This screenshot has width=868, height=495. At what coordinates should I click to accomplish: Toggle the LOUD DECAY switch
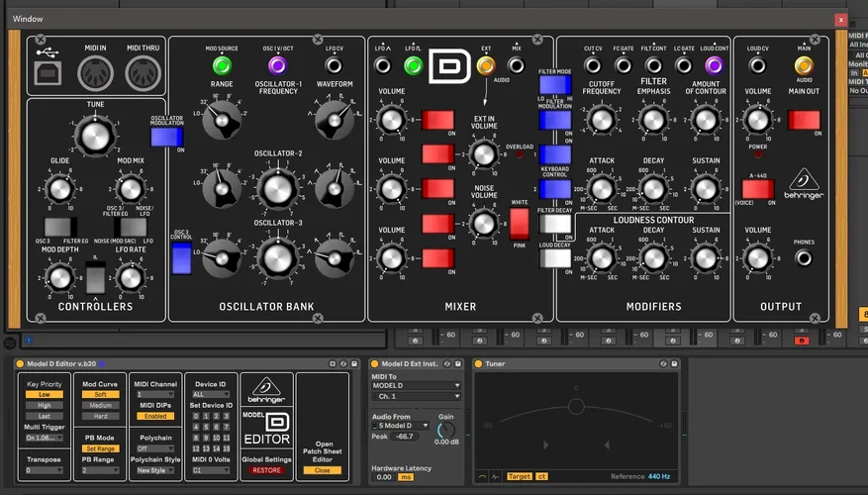tap(554, 258)
